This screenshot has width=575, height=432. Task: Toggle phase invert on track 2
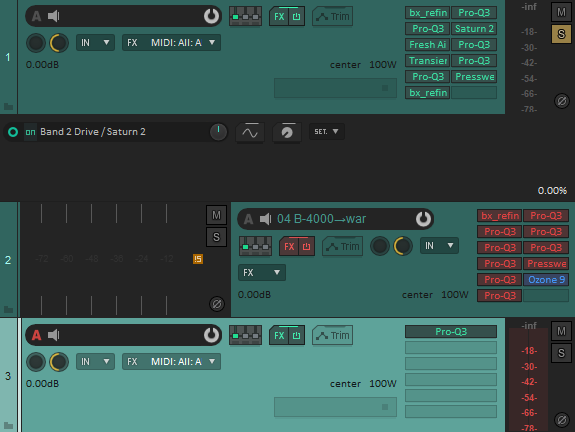click(x=217, y=304)
